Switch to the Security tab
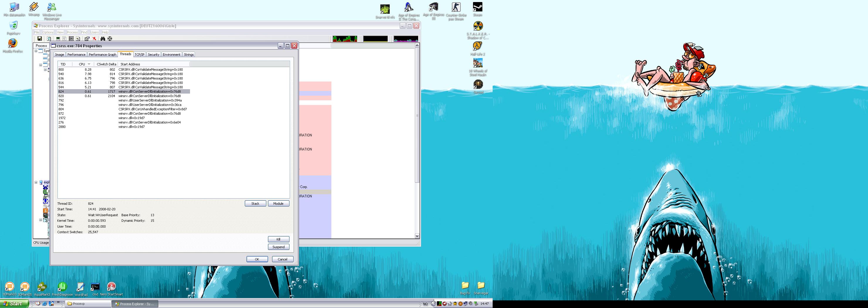 (x=153, y=55)
